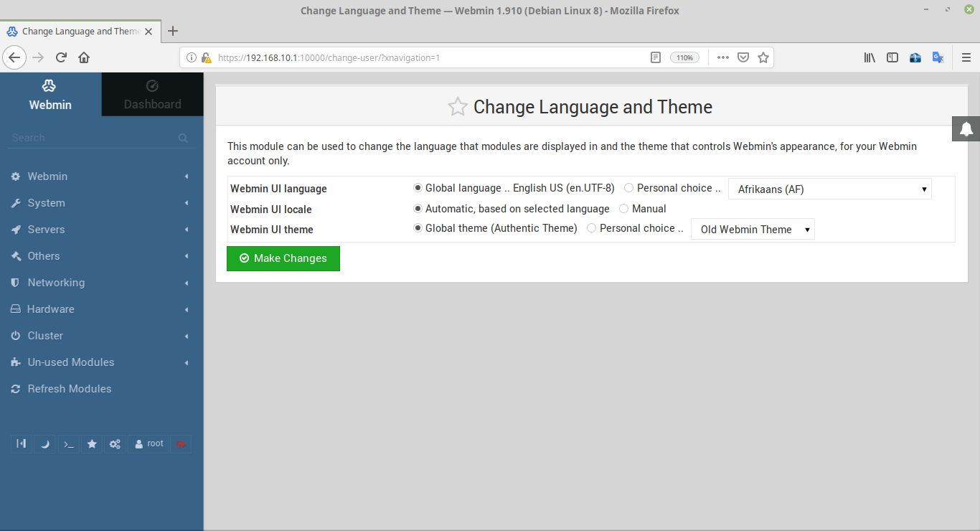Click the browser forward arrow
The image size is (980, 531).
tap(38, 57)
